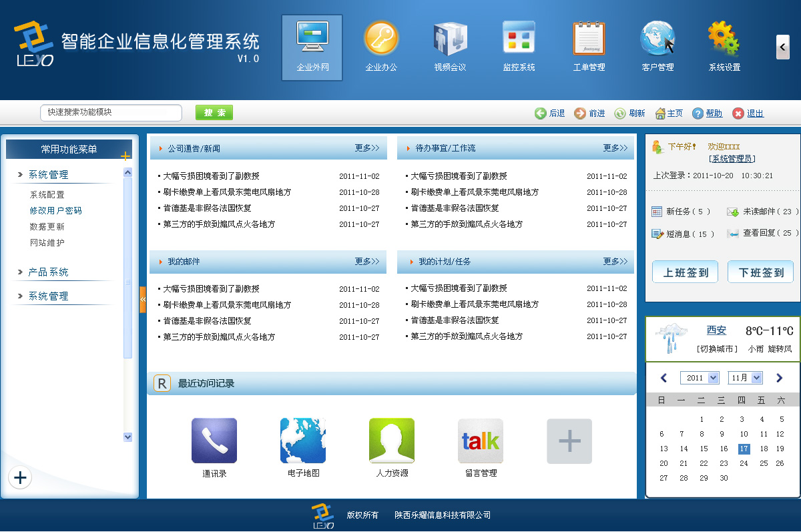Open the 电子地图 map icon

coord(303,441)
